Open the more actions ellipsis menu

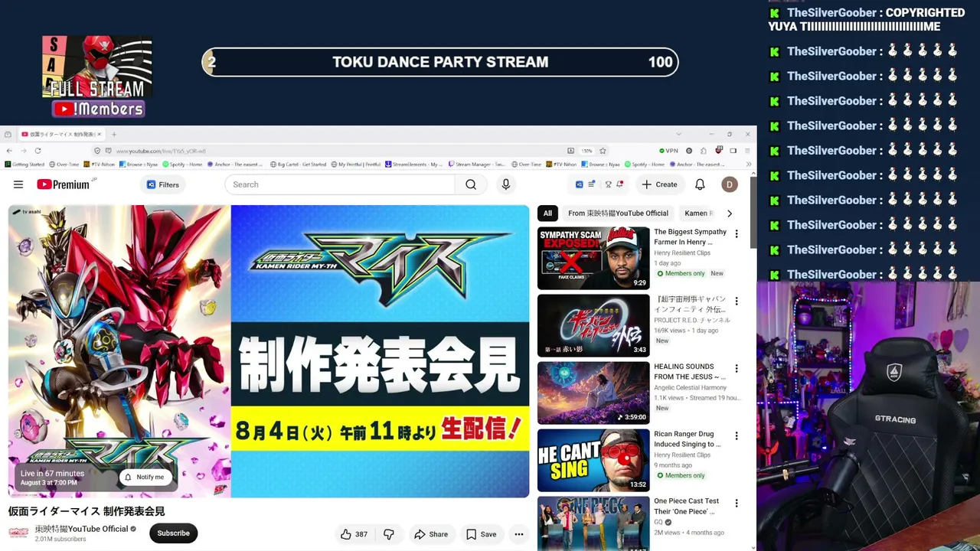click(x=519, y=534)
